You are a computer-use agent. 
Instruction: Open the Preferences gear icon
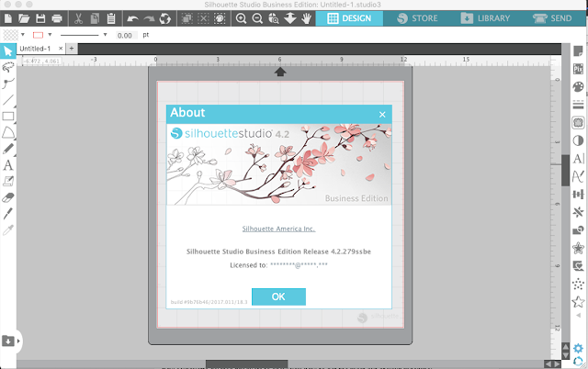pyautogui.click(x=578, y=348)
